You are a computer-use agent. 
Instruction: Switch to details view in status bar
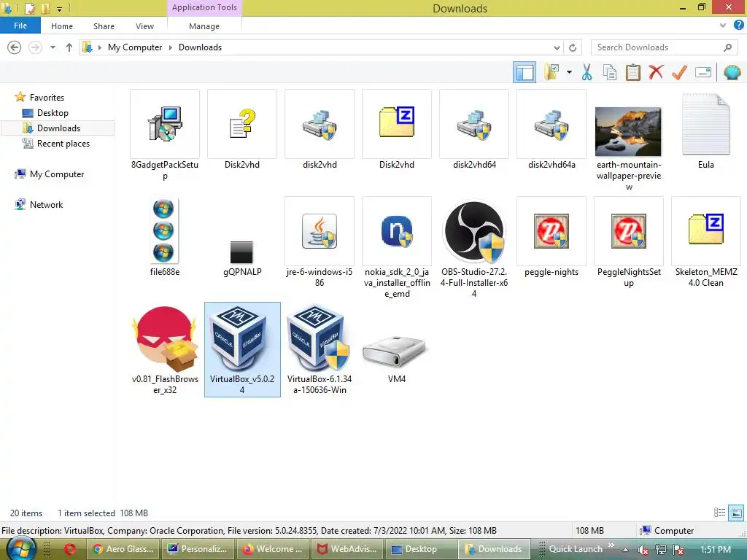click(719, 513)
